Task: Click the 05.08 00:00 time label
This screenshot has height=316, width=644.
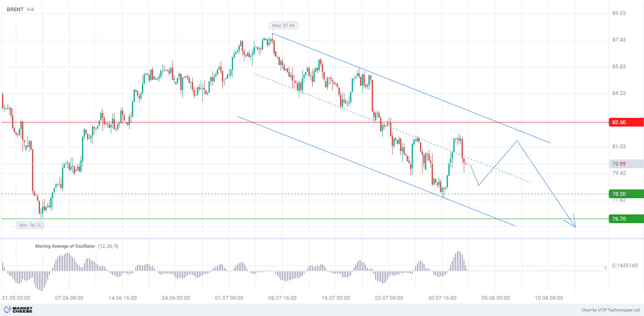Action: (495, 298)
